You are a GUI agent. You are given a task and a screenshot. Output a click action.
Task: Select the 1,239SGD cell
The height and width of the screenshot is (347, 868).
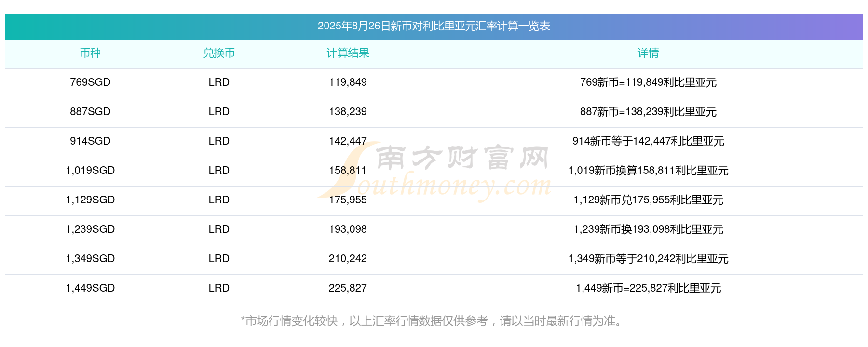tap(90, 229)
